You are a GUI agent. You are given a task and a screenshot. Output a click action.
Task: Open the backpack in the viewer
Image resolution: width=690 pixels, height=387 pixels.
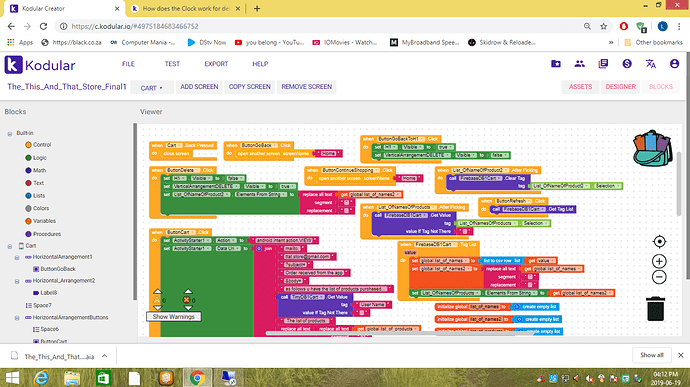tap(653, 148)
